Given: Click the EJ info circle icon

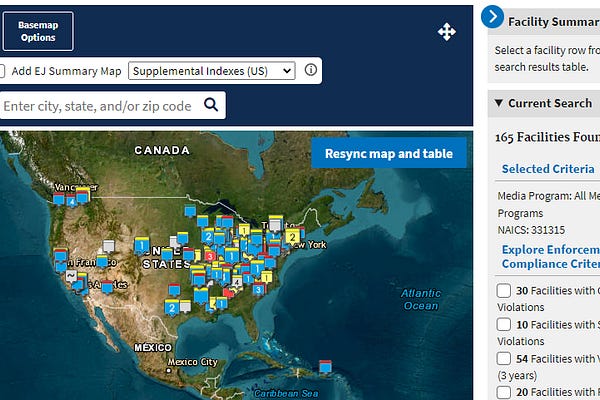Looking at the screenshot, I should pos(311,70).
